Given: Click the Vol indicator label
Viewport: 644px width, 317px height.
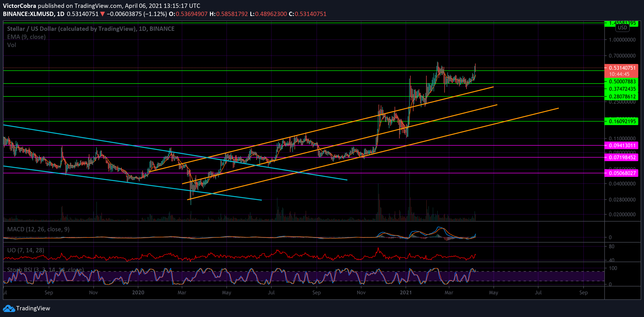Looking at the screenshot, I should (11, 45).
